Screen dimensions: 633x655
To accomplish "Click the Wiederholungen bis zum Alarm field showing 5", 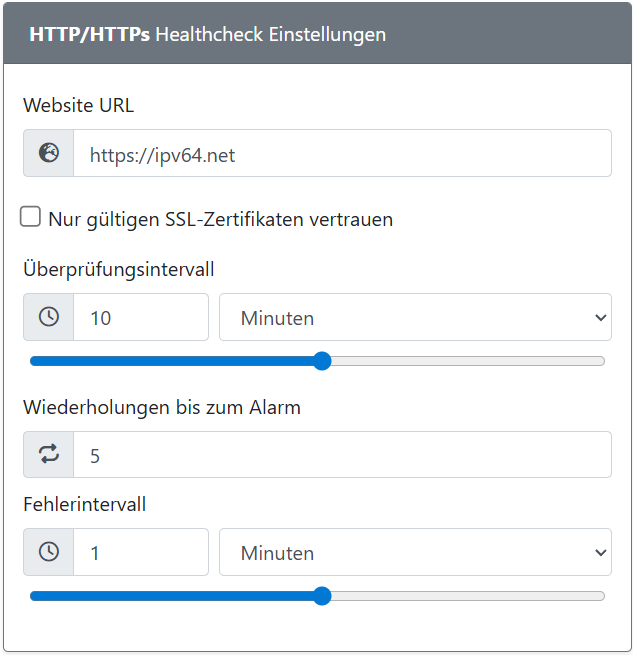I will pos(341,455).
